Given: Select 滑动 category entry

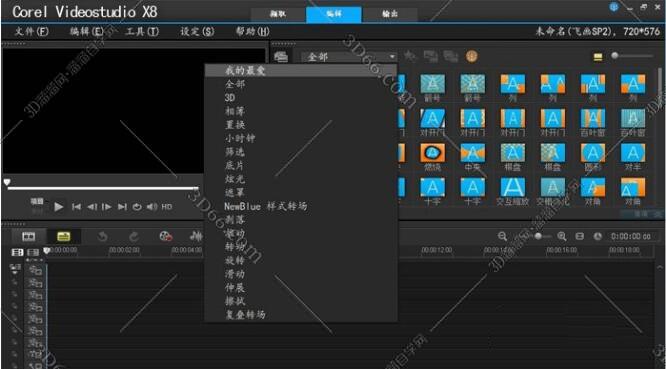Looking at the screenshot, I should (x=235, y=274).
